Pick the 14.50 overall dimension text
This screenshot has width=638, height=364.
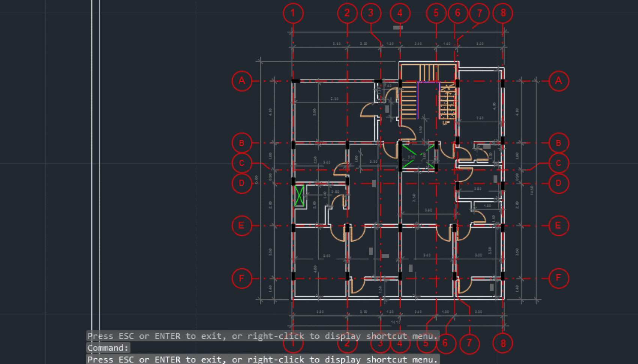(x=532, y=190)
